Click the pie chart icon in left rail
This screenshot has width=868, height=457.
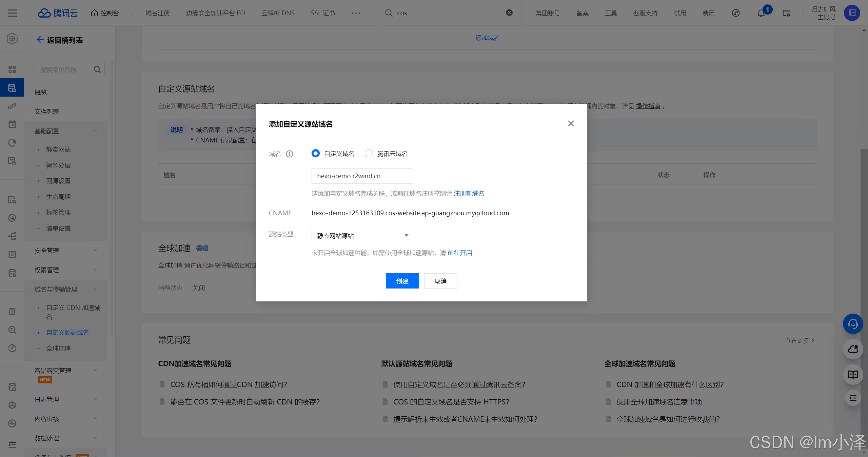tap(12, 143)
